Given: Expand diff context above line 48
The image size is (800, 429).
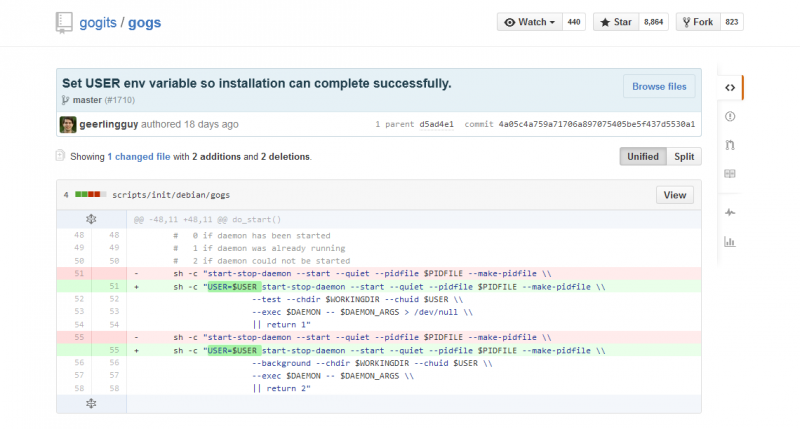Looking at the screenshot, I should pos(90,219).
